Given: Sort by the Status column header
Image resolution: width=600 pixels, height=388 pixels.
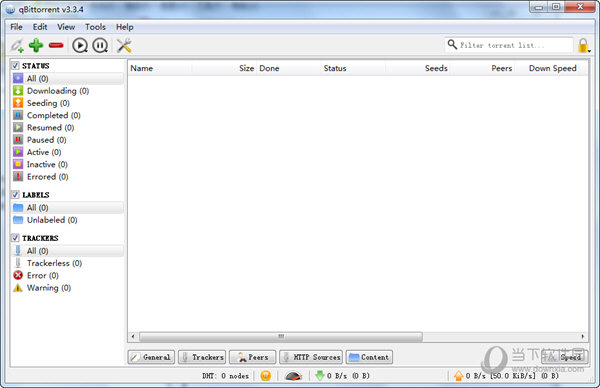Looking at the screenshot, I should 353,68.
